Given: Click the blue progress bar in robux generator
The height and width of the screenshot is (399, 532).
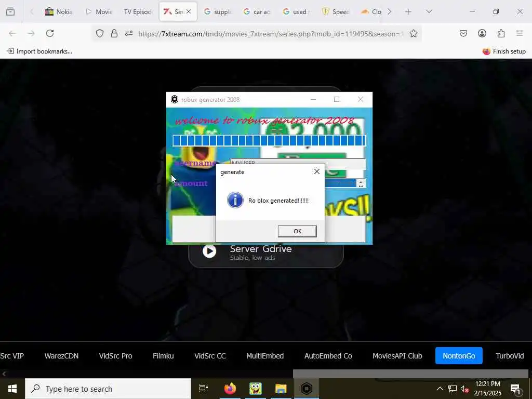Looking at the screenshot, I should click(269, 140).
